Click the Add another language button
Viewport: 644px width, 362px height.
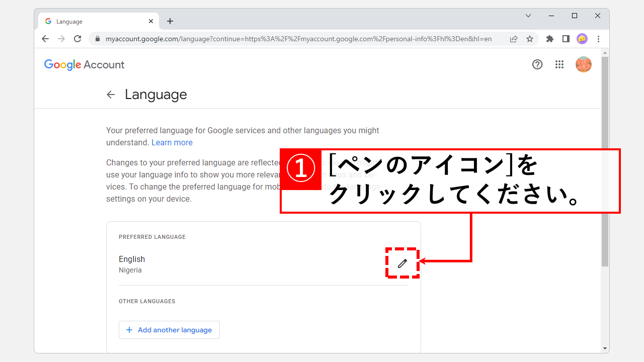(x=169, y=330)
